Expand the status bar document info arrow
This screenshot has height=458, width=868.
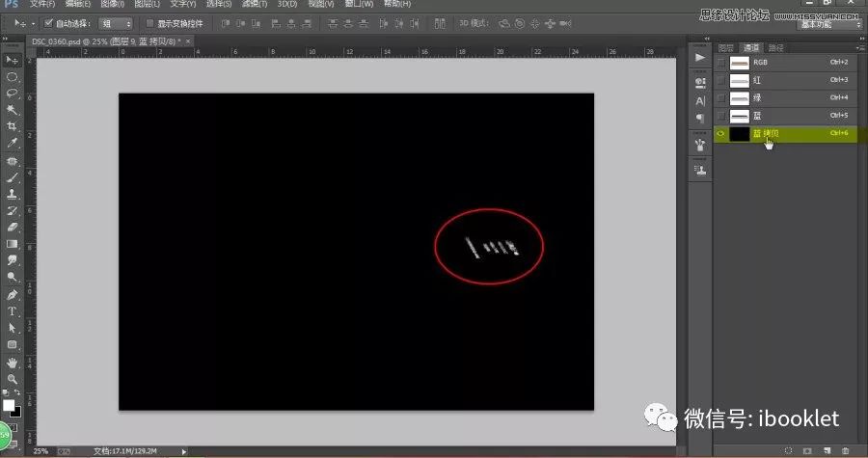click(x=184, y=450)
